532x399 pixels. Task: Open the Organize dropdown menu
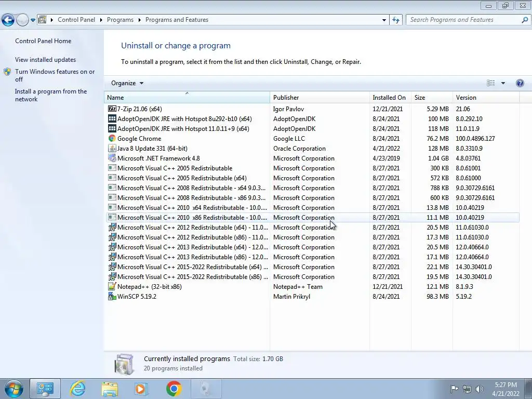coord(127,83)
